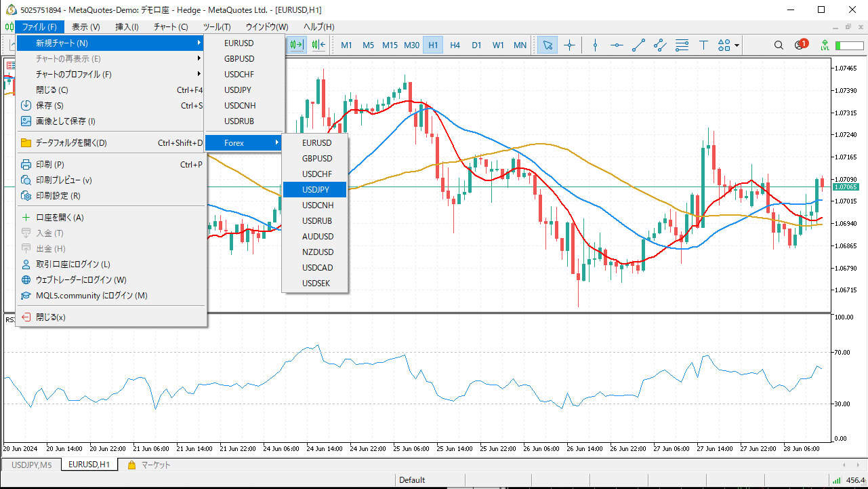Choose 印刷プレビュー menu item
The height and width of the screenshot is (489, 868).
(x=110, y=180)
